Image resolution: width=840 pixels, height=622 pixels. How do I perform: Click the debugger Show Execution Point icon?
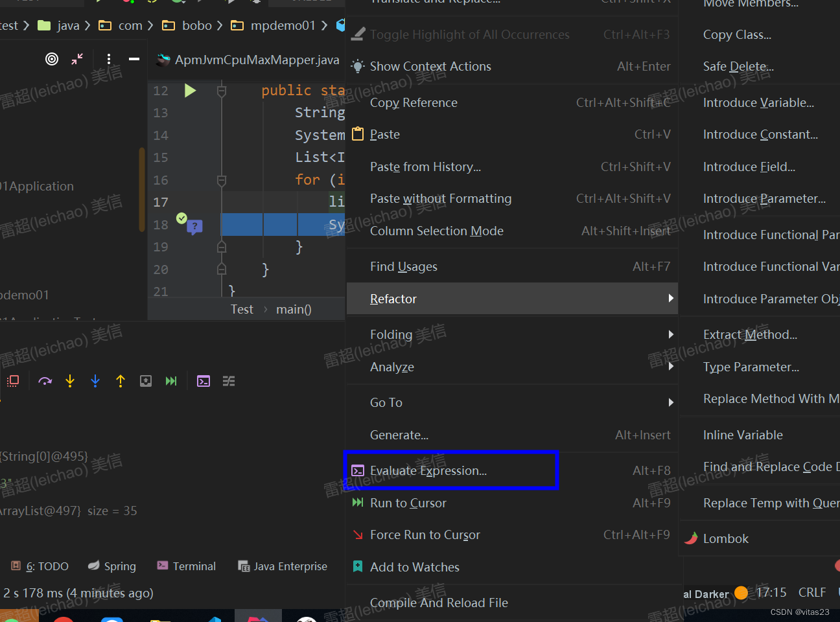point(13,381)
